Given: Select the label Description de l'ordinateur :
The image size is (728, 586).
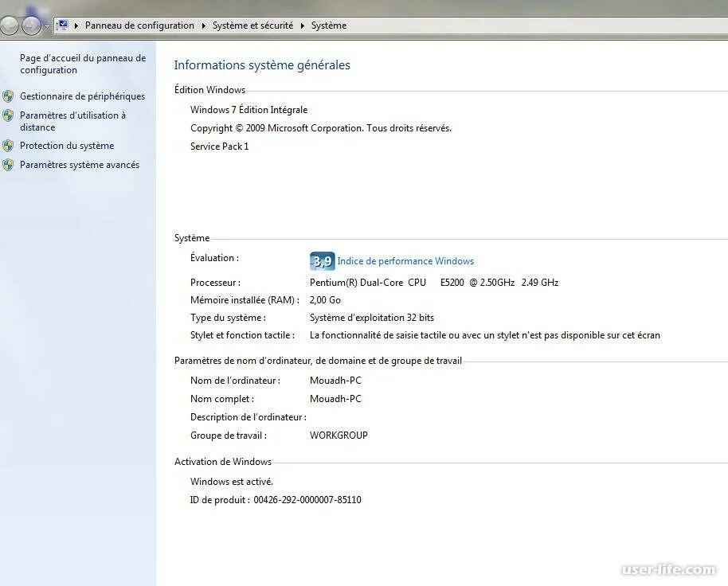Looking at the screenshot, I should [x=248, y=417].
